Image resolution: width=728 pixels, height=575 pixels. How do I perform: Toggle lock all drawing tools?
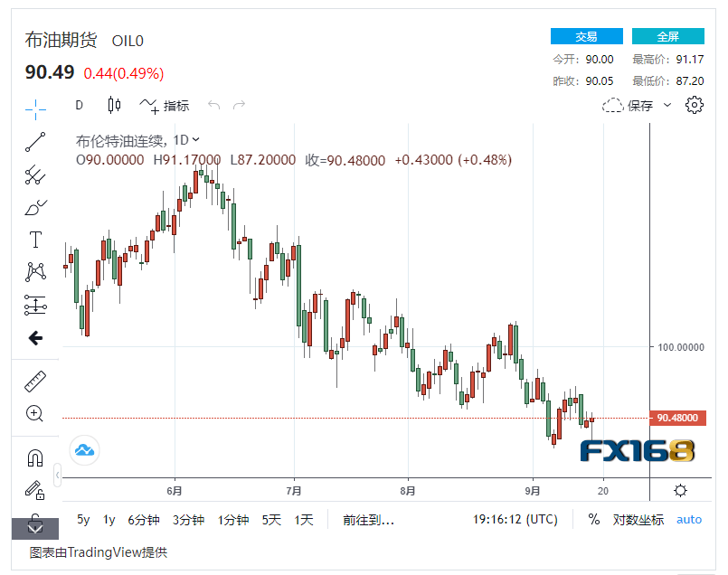35,490
